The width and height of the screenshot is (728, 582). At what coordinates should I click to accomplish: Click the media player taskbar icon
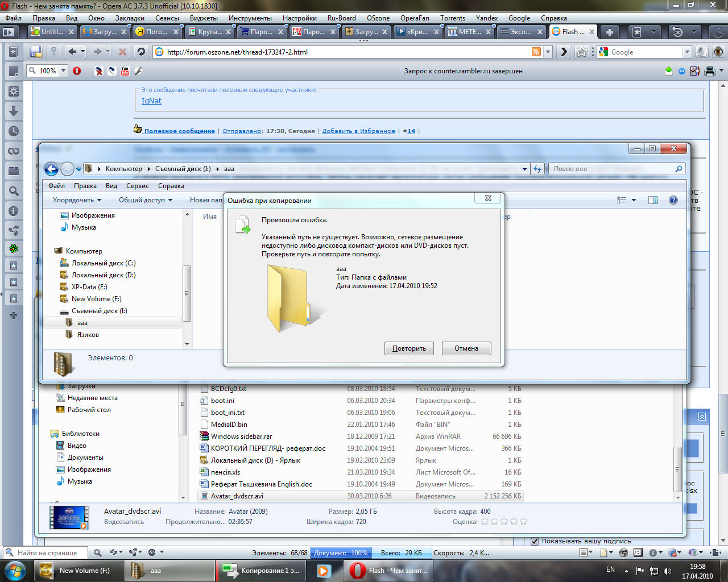pyautogui.click(x=324, y=570)
